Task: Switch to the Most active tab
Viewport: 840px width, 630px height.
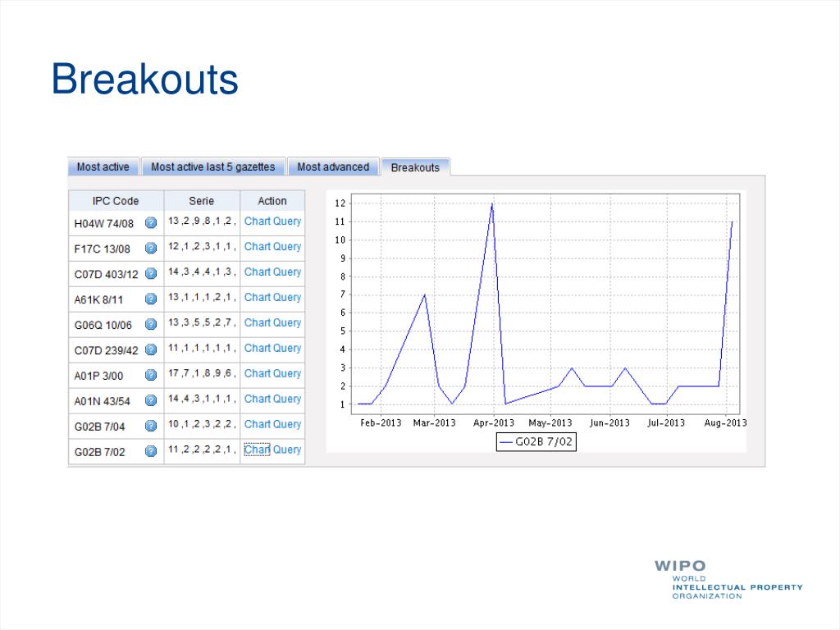Action: point(103,167)
